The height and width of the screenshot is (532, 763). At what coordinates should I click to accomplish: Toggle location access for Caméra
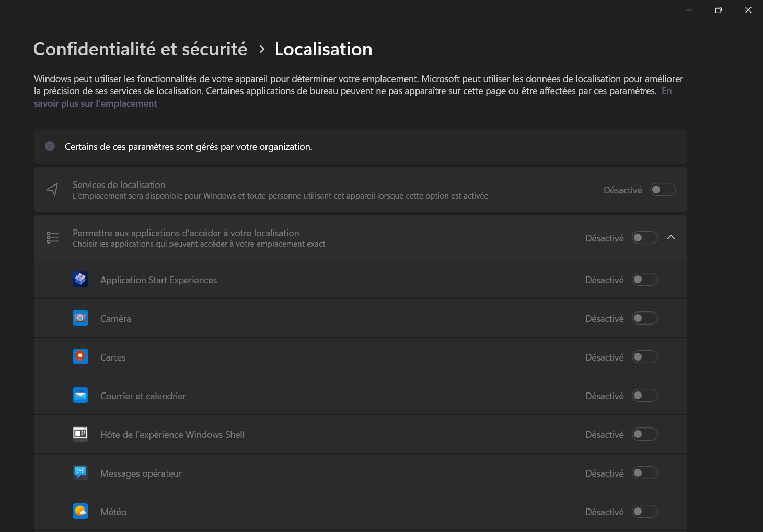click(644, 318)
